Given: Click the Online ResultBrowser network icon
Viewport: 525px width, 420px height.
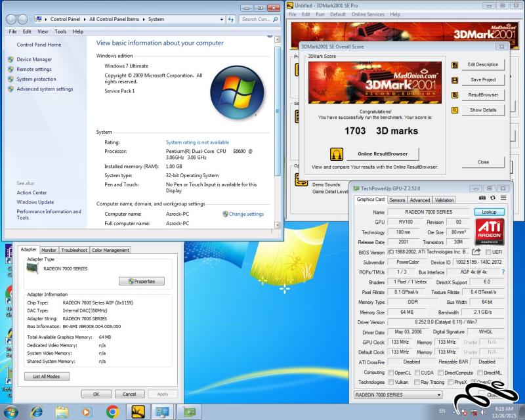Looking at the screenshot, I should [x=337, y=154].
